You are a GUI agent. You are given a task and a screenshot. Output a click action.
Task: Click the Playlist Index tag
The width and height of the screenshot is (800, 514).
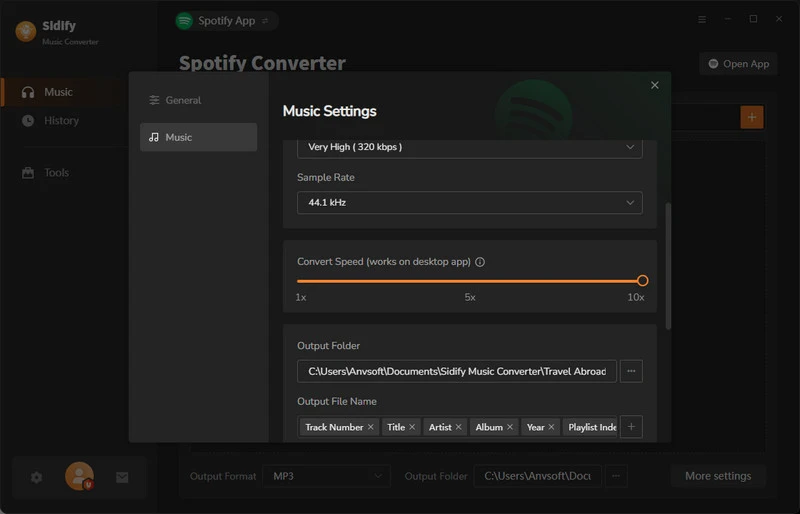pos(590,427)
